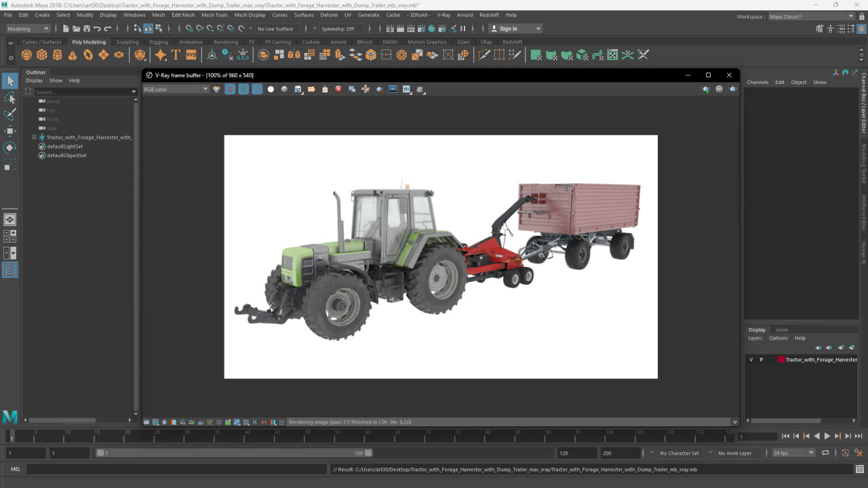Click MEL script language label
The image size is (868, 488).
16,469
